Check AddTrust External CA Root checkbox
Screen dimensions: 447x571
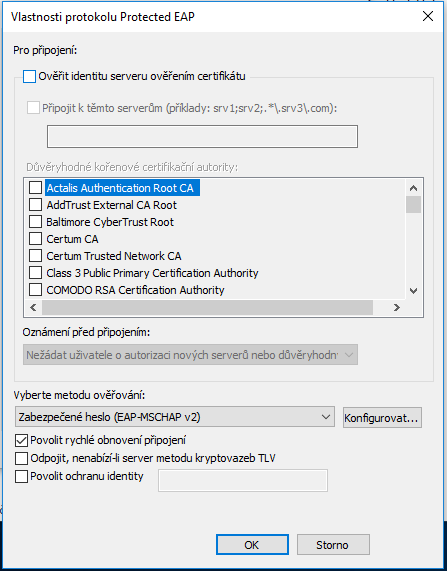35,205
